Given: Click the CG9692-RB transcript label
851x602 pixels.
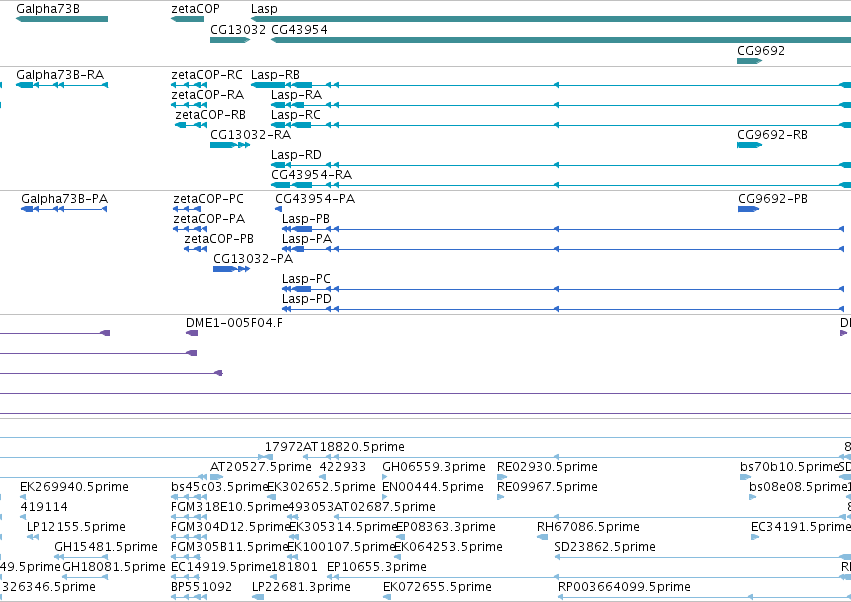Looking at the screenshot, I should [772, 135].
